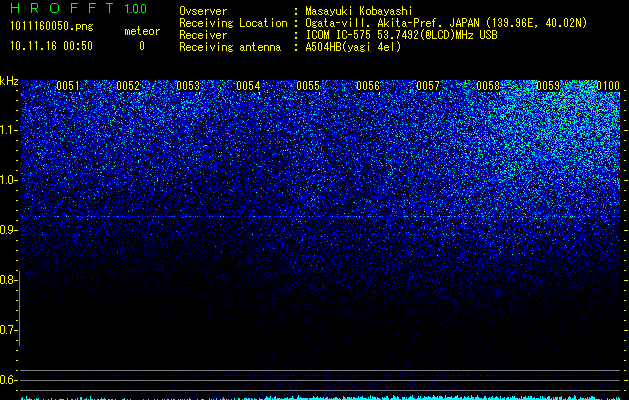Click the Receiver label
The image size is (629, 400).
tap(203, 35)
